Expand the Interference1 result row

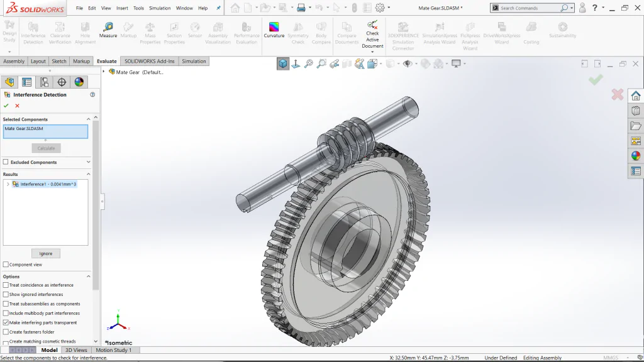pyautogui.click(x=8, y=184)
